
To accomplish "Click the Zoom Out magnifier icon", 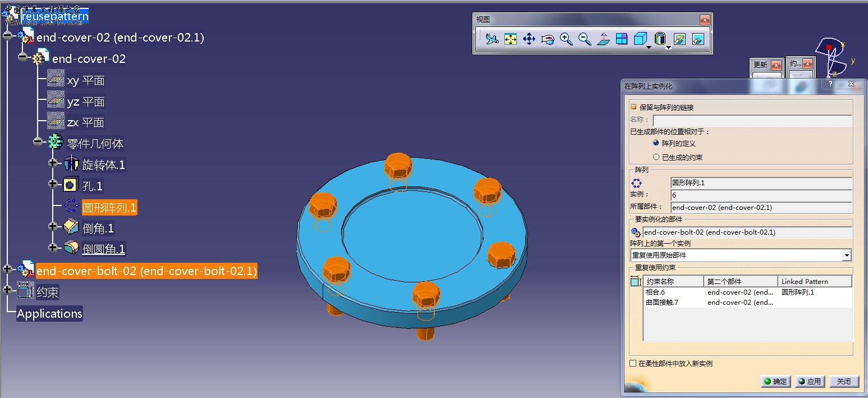I will tap(585, 39).
